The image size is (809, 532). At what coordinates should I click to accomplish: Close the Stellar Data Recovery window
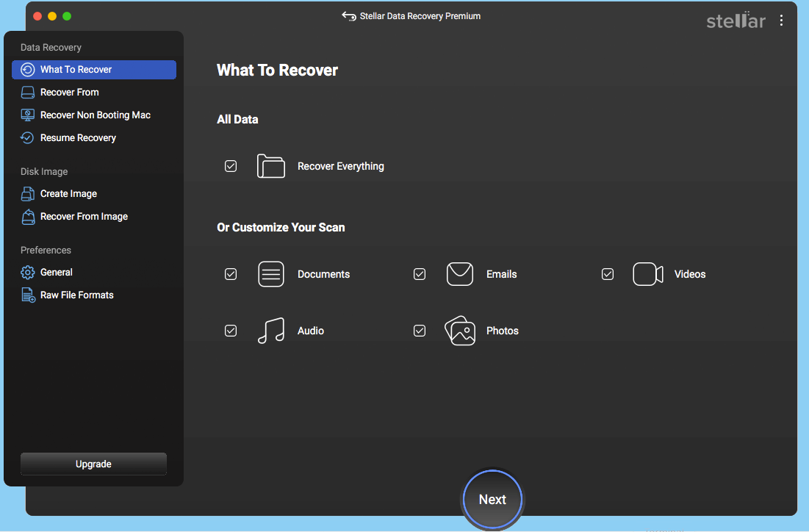point(37,16)
